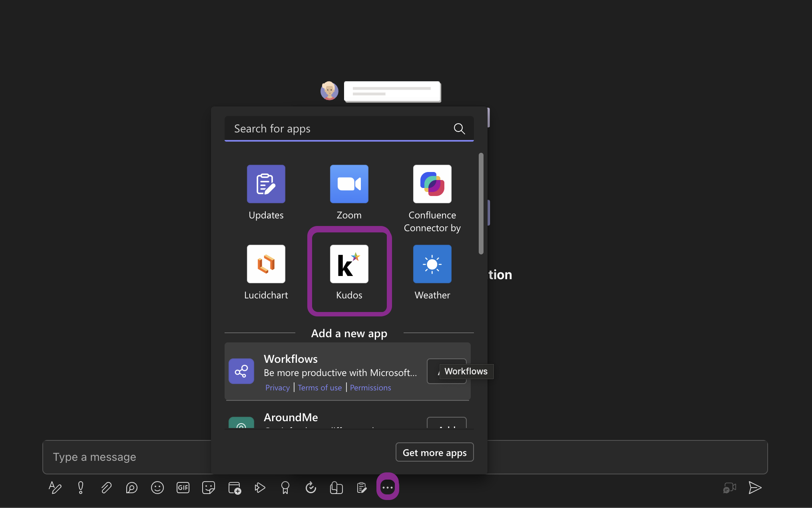Open the Lucidchart app tile
812x508 pixels.
(266, 272)
